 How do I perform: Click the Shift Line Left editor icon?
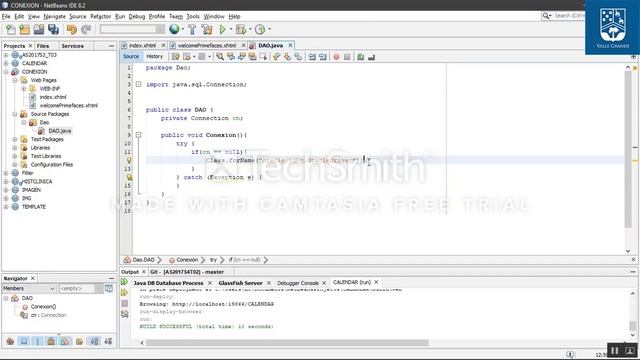[x=312, y=57]
